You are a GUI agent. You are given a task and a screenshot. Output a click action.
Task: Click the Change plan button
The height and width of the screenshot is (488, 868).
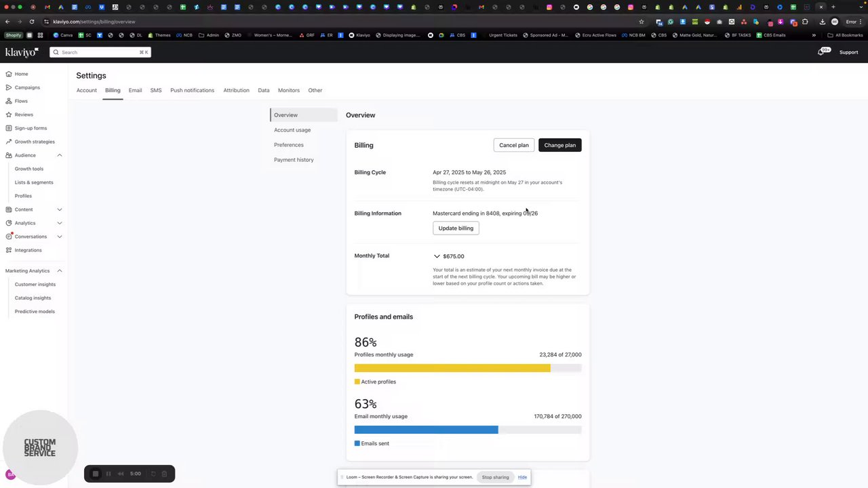click(559, 145)
